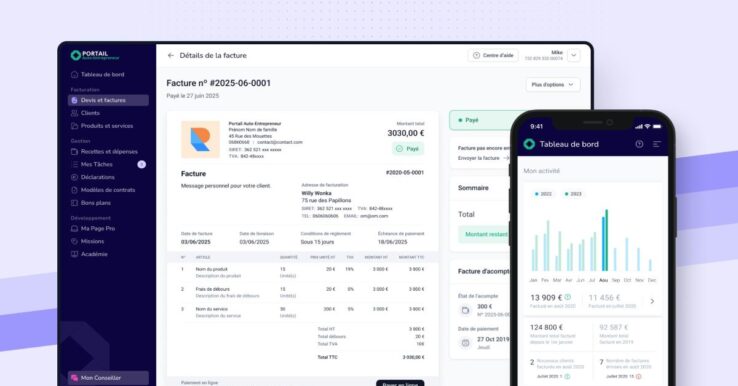Toggle the 2022 legend in the phone chart

[543, 194]
